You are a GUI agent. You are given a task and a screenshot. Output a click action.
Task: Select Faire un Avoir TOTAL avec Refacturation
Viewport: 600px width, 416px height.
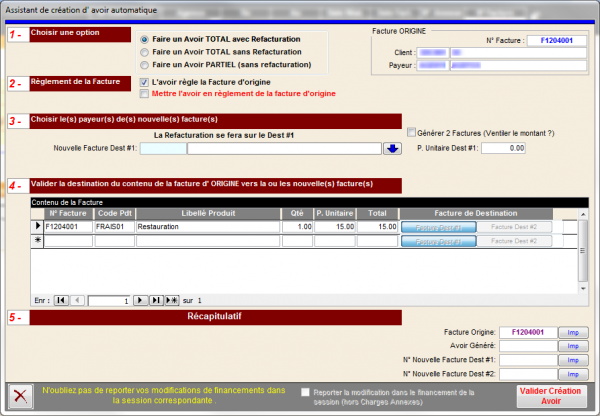pyautogui.click(x=146, y=38)
